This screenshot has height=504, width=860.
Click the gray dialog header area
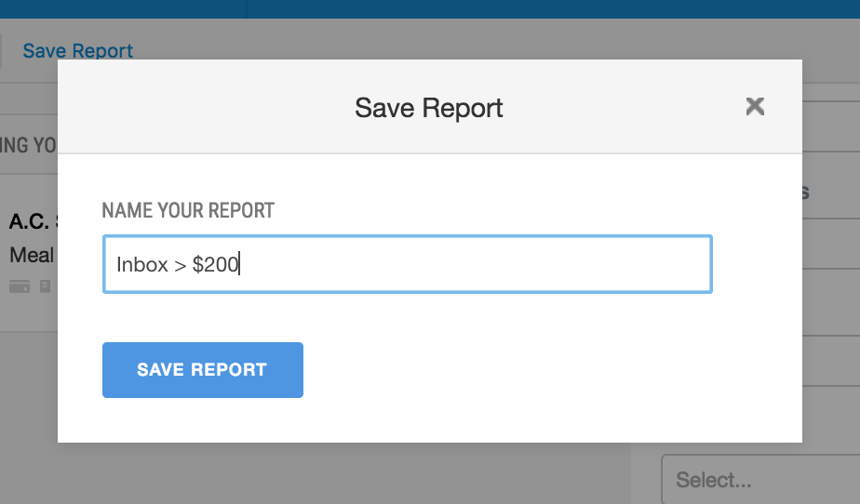coord(429,106)
